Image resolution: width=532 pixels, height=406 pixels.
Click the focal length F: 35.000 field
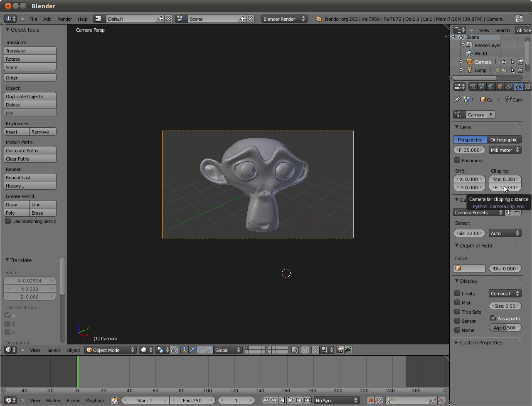tap(469, 150)
